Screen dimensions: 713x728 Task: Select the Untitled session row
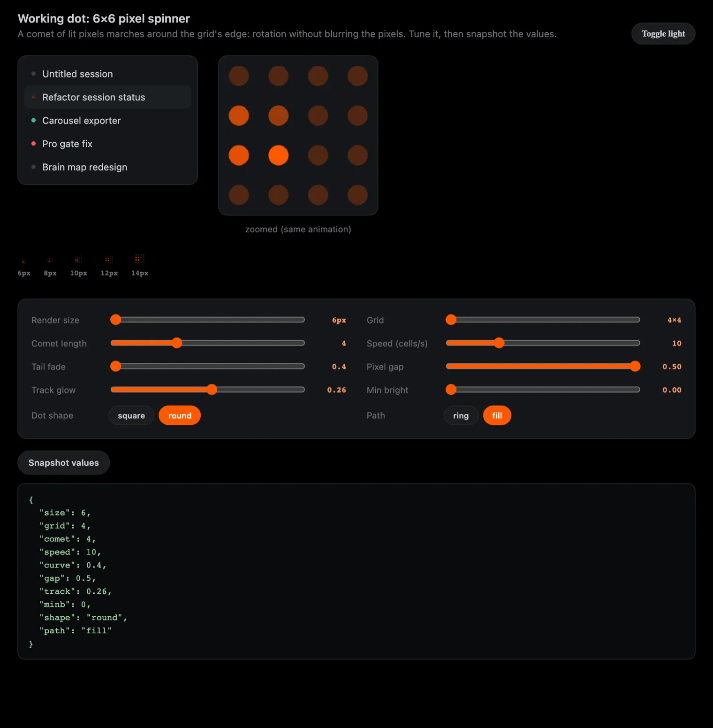[x=108, y=74]
